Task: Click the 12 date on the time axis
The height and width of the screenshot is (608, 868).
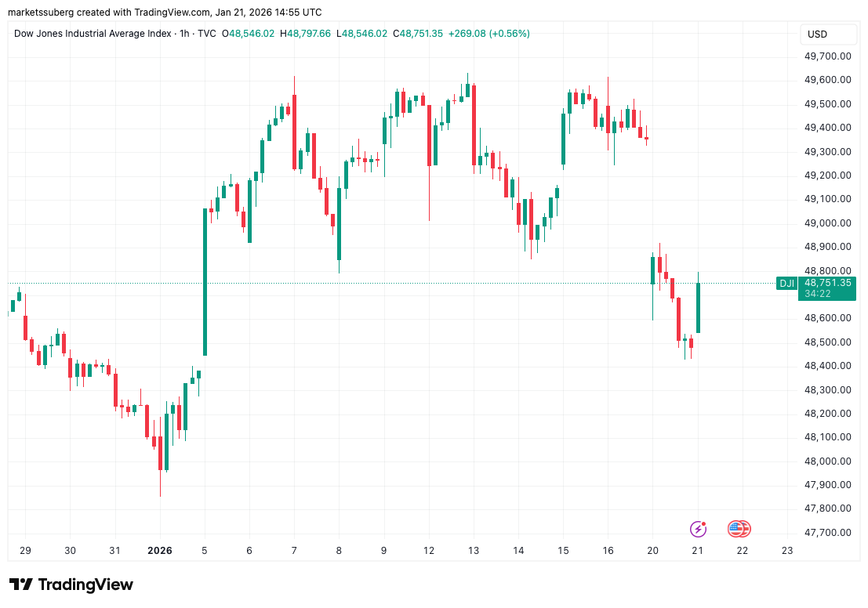Action: [x=428, y=550]
